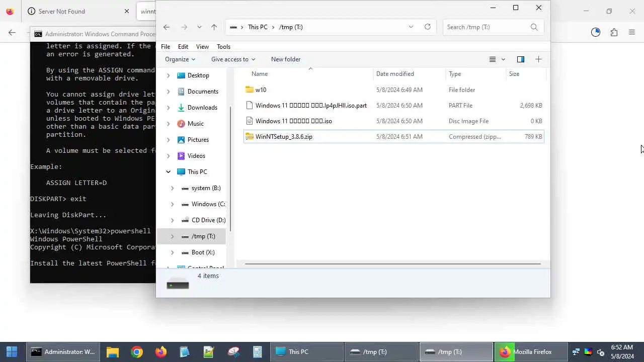Select system (B:) drive in tree
This screenshot has width=644, height=362.
coord(206,188)
